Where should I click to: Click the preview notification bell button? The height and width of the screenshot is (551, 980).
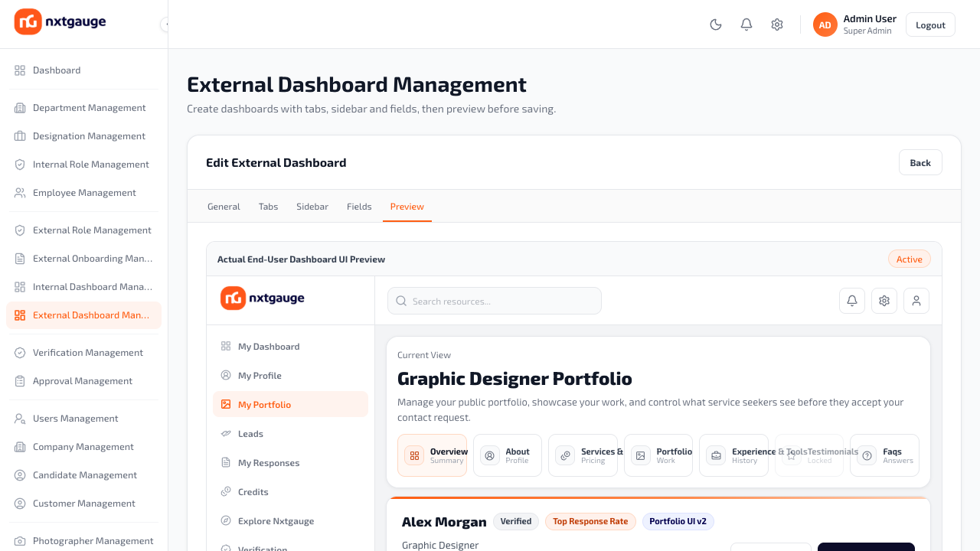click(852, 301)
